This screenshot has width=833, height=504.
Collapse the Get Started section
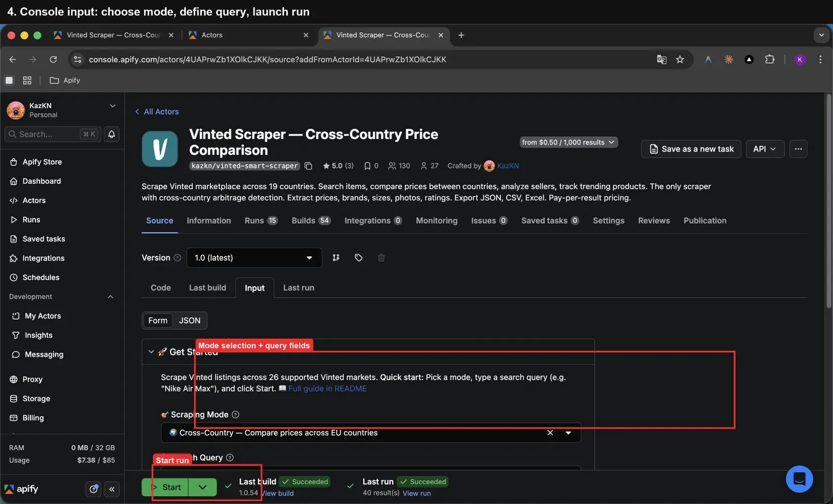(x=151, y=352)
